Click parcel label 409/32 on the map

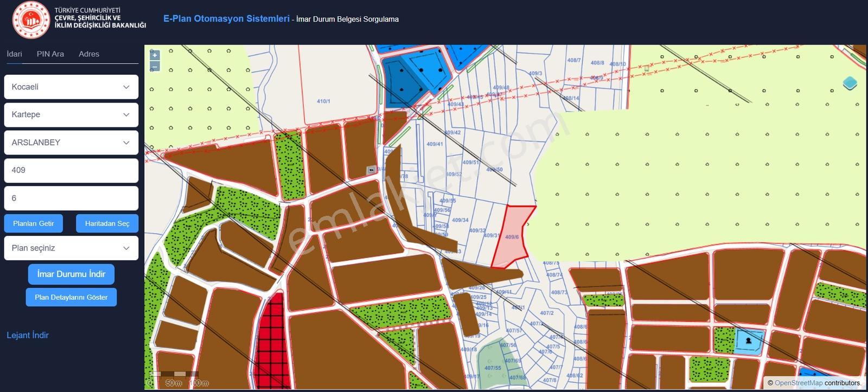(477, 230)
